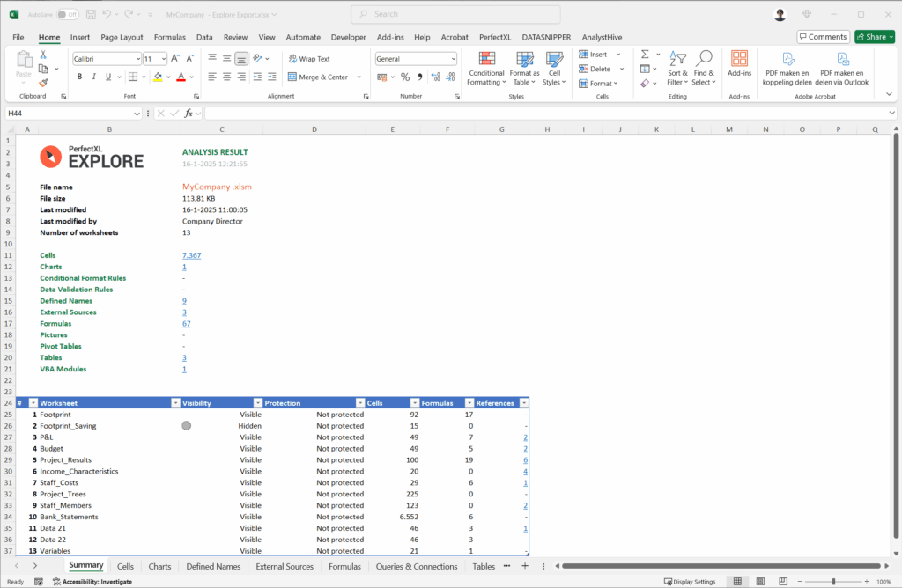The height and width of the screenshot is (588, 902).
Task: Click the Save icon in title bar
Action: pos(91,14)
